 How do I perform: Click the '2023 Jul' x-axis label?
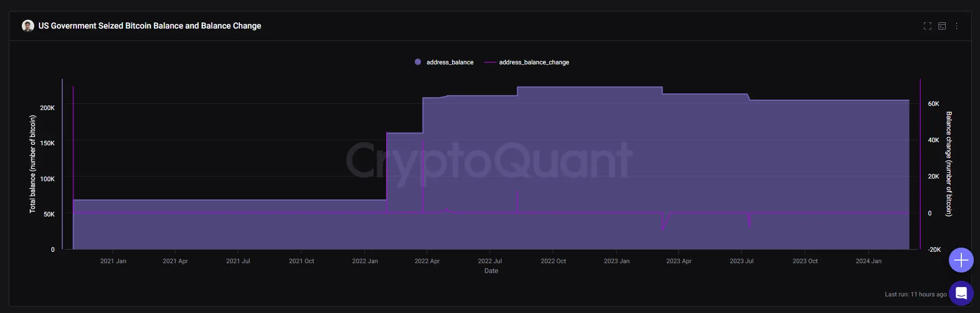[x=741, y=261]
